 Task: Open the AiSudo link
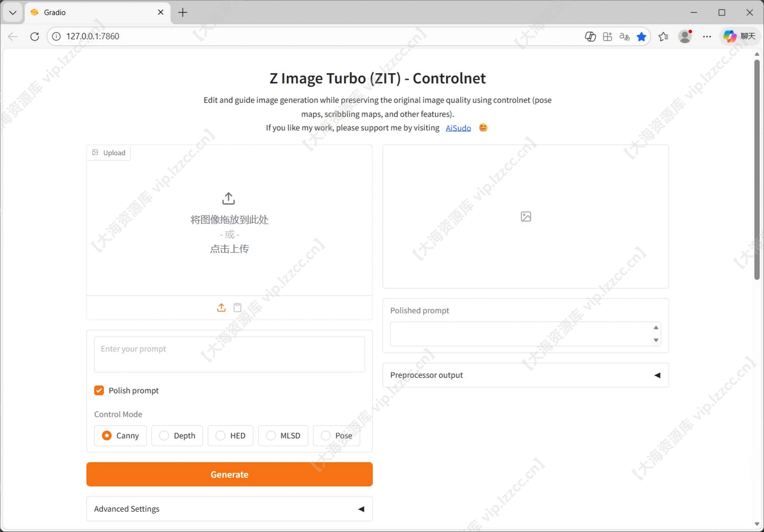(x=458, y=128)
